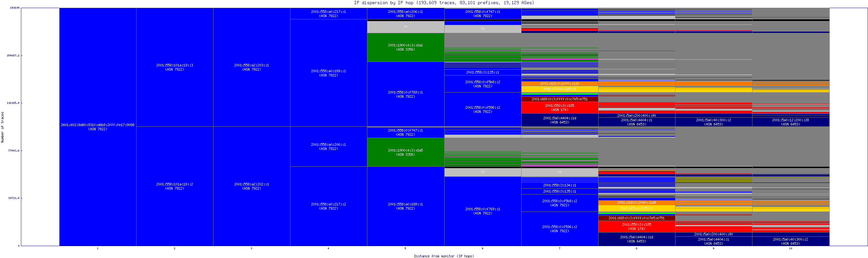Select the gray ?? block in hop 5
The height and width of the screenshot is (258, 868).
click(405, 27)
